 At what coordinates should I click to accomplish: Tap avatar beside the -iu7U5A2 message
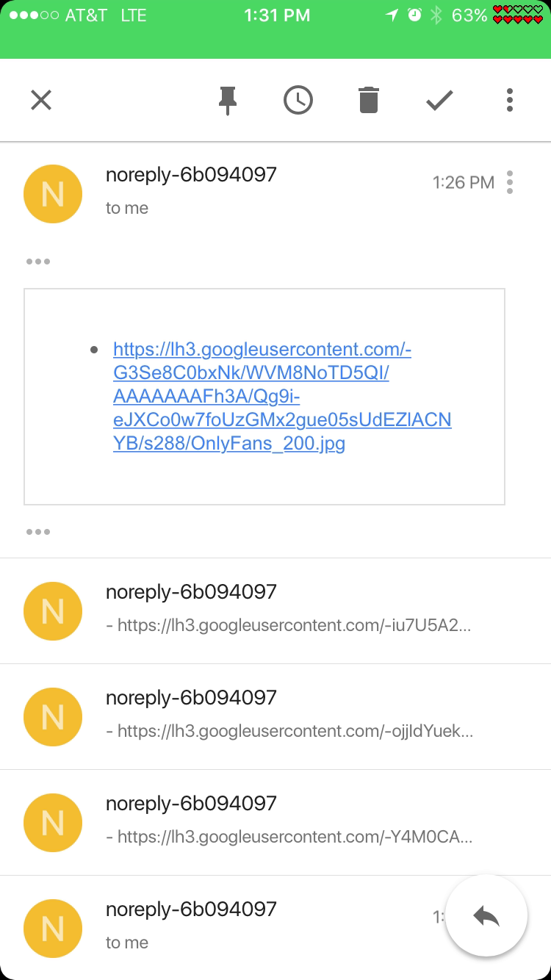pos(53,610)
